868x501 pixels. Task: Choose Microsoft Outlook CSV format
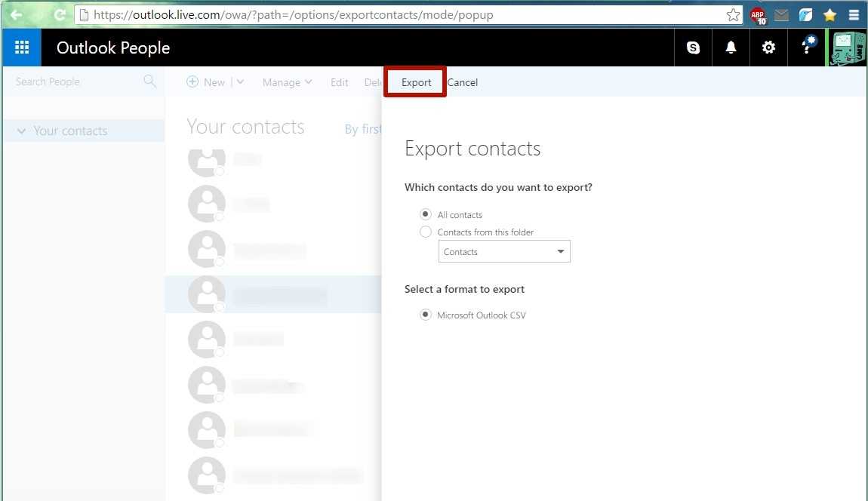coord(426,315)
